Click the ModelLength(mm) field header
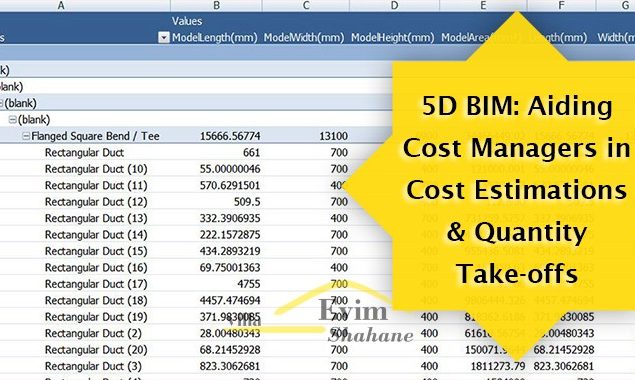Viewport: 635px width, 380px height. pyautogui.click(x=215, y=38)
